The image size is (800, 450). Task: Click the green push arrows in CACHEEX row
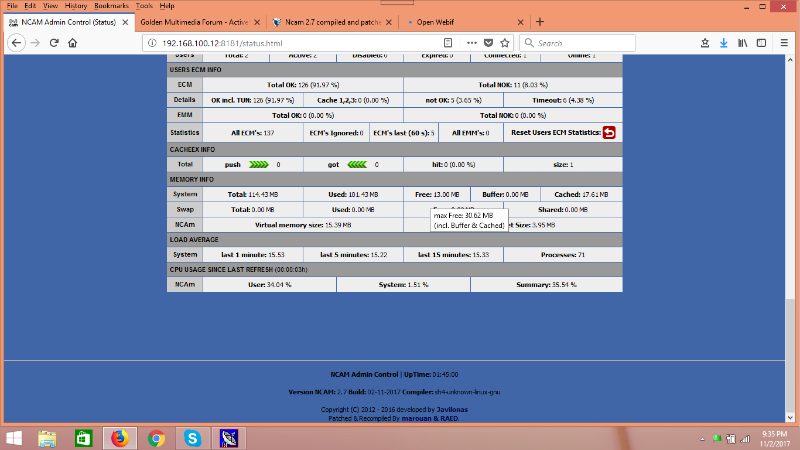point(259,164)
